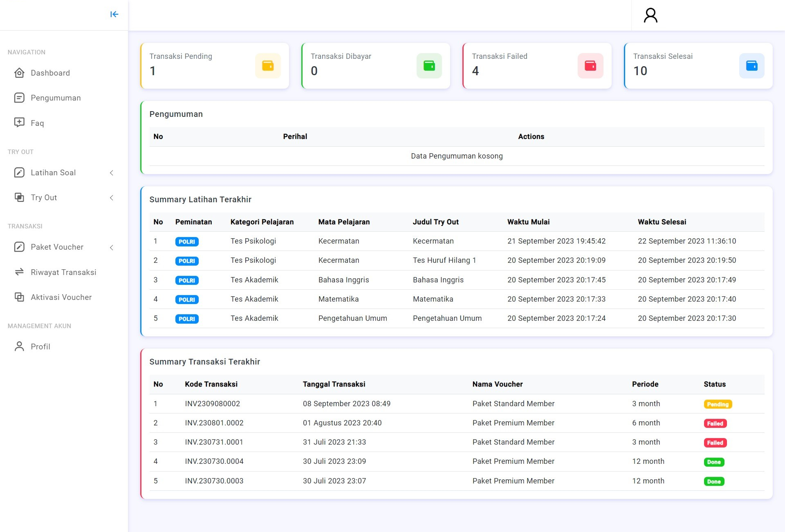Image resolution: width=785 pixels, height=532 pixels.
Task: Click the blue Transaksi Selesai wallet icon
Action: [x=751, y=65]
